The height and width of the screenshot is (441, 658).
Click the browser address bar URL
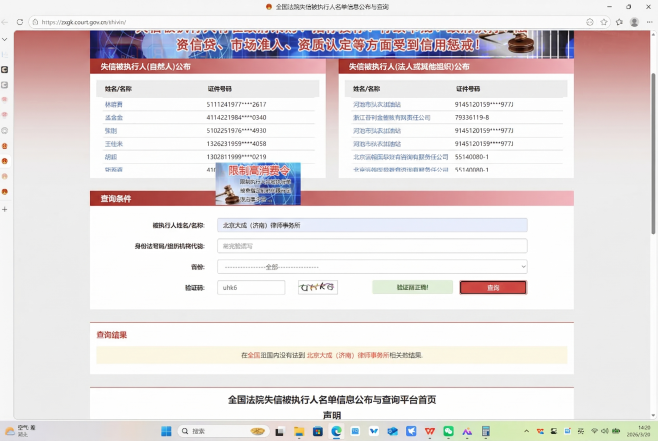tap(84, 22)
